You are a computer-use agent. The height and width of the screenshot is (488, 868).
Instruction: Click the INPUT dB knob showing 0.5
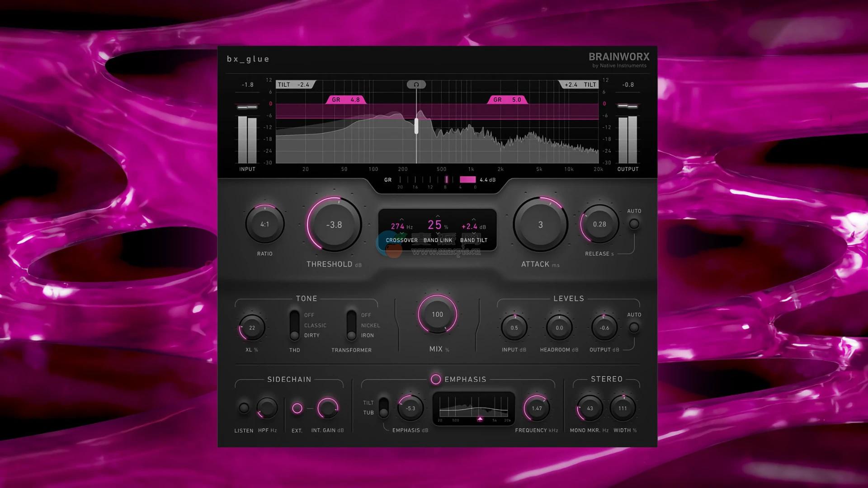point(514,328)
